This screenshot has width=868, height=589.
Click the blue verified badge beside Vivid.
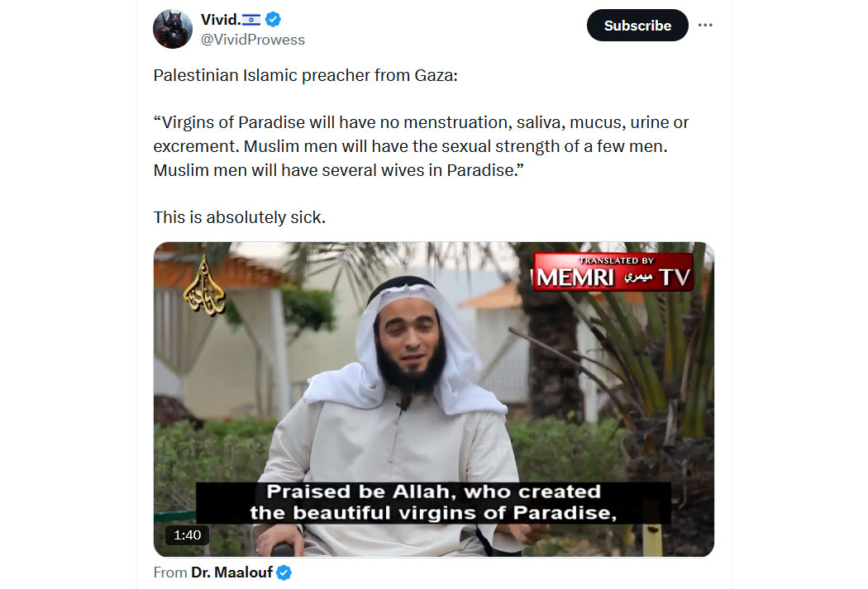coord(273,19)
